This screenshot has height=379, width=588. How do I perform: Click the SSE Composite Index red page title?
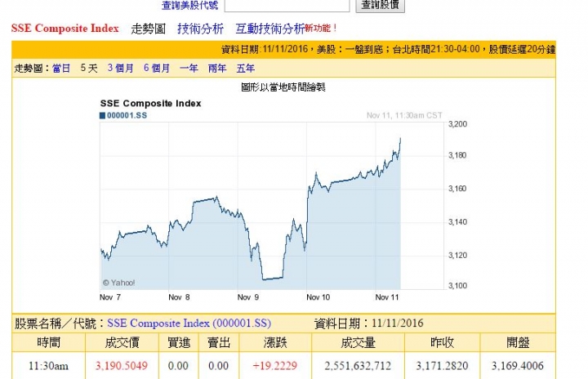tap(65, 28)
